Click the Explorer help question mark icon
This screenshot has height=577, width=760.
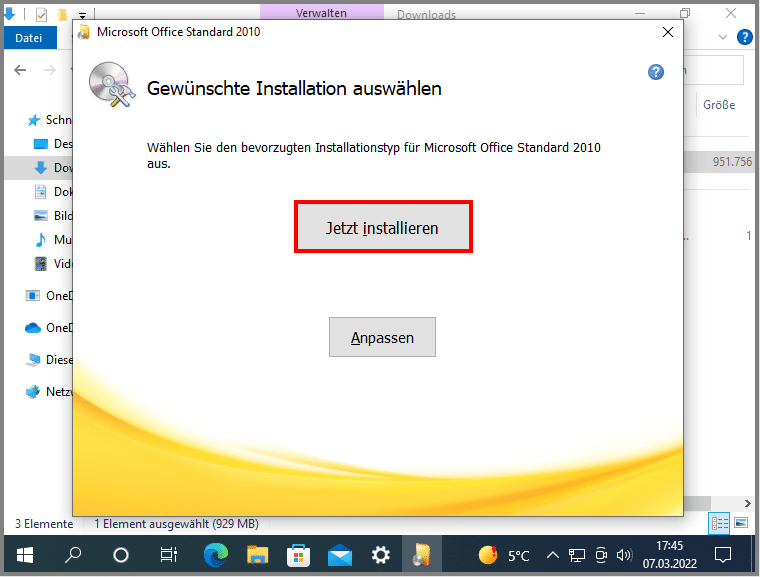tap(744, 38)
